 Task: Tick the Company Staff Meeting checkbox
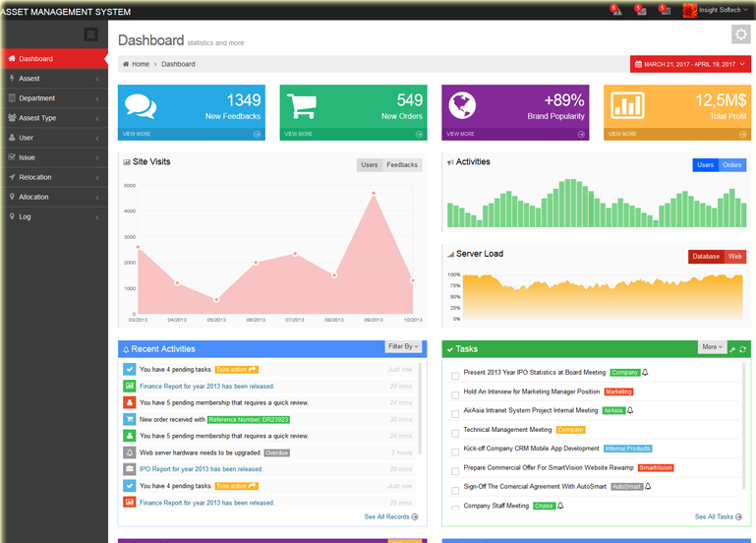(455, 508)
